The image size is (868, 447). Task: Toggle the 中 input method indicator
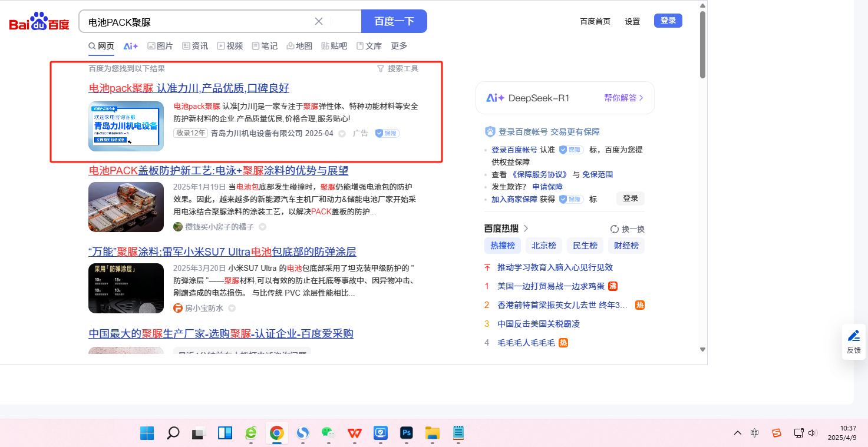pos(755,433)
